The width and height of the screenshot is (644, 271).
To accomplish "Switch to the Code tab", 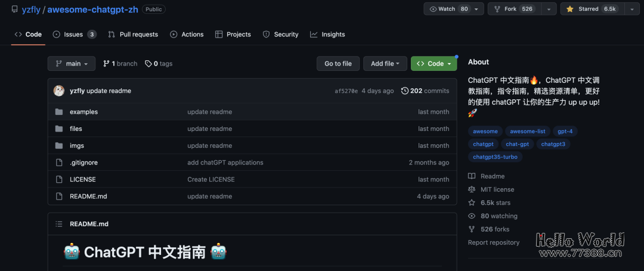I will click(x=29, y=35).
